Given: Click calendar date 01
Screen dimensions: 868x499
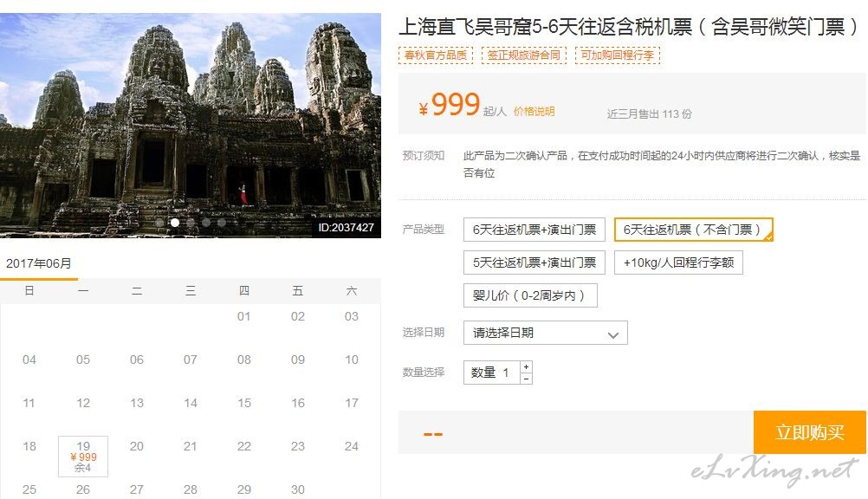Looking at the screenshot, I should (244, 316).
